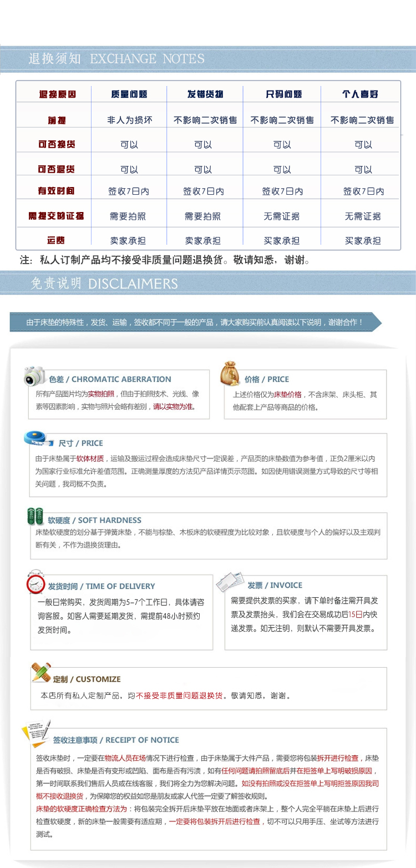The image size is (416, 868).
Task: Click the red 拆开进行检查 text
Action: pos(339,758)
